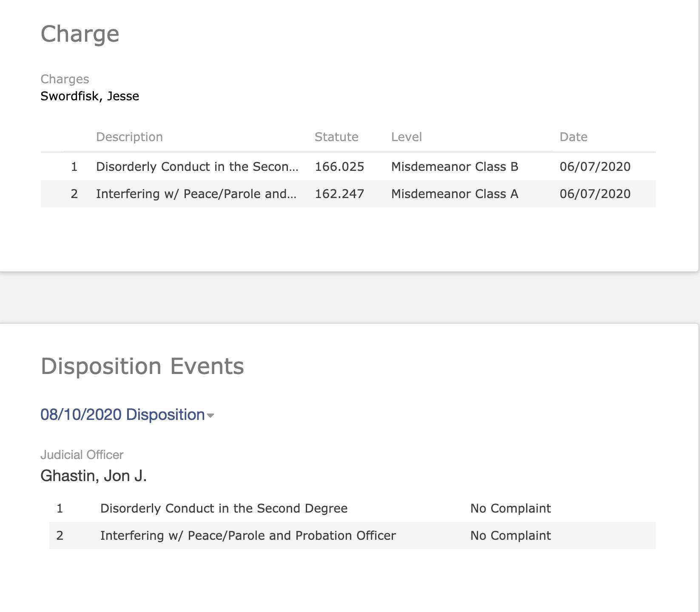Screen dimensions: 700x612
Task: Select disposition row Disorderly Conduct in Second Degree
Action: click(x=224, y=508)
